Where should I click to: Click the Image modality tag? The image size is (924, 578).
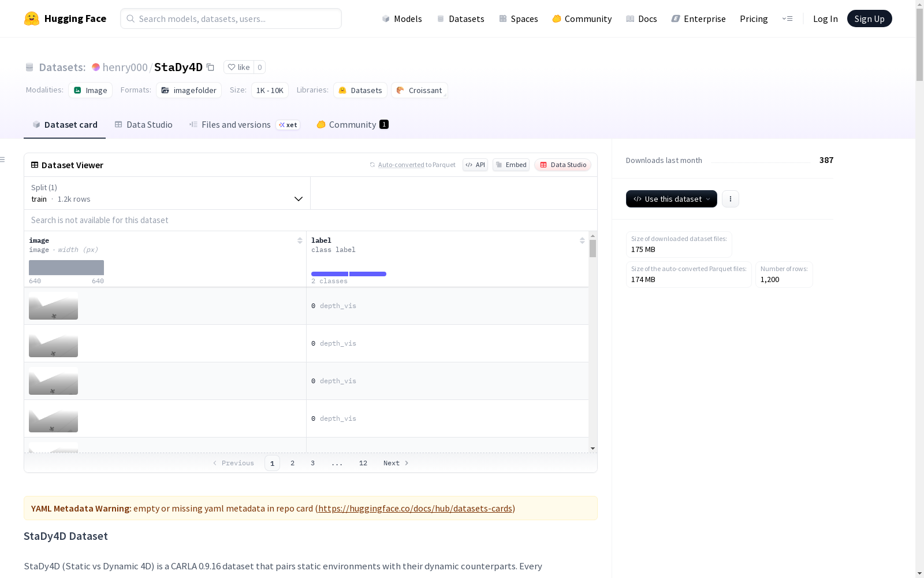point(91,90)
